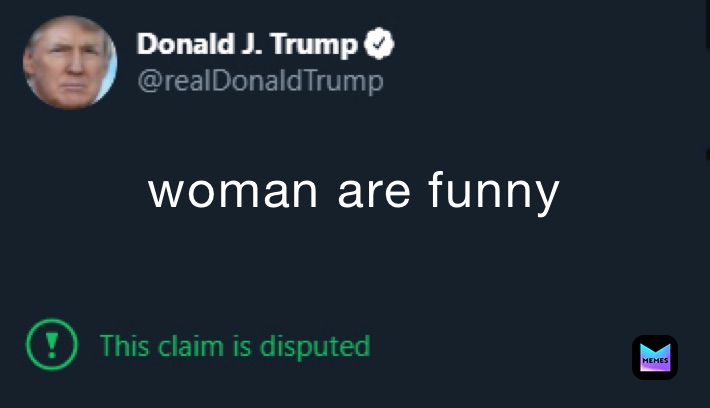Open the Memes app logo icon
Image resolution: width=710 pixels, height=408 pixels.
point(654,357)
